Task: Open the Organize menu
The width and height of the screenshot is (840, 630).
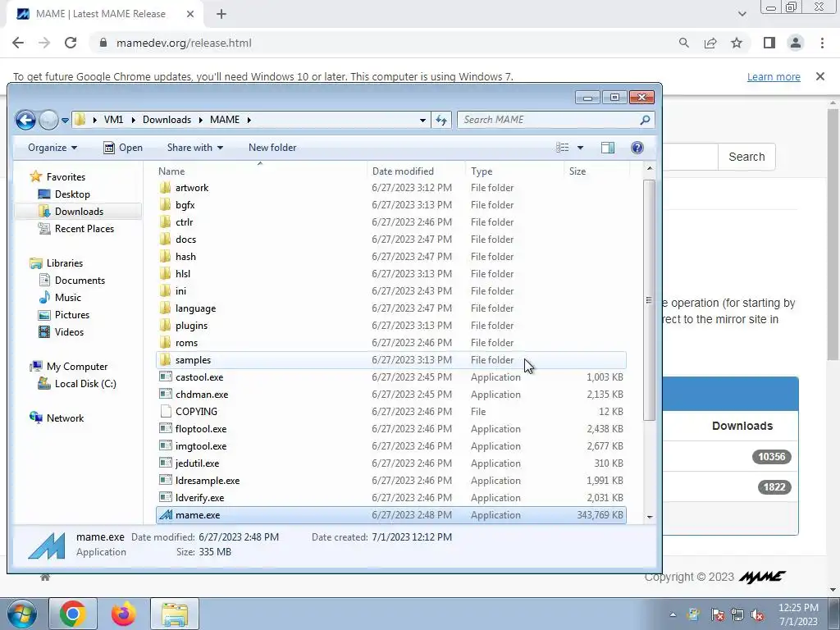Action: (x=52, y=148)
